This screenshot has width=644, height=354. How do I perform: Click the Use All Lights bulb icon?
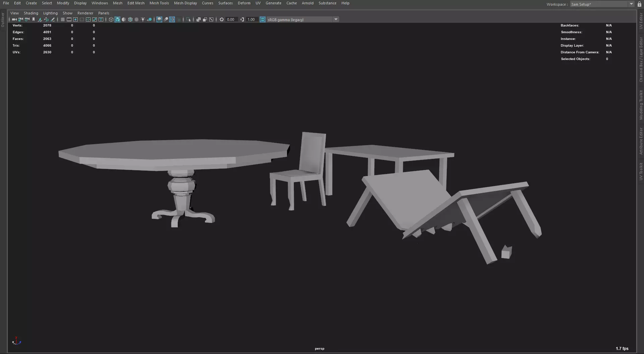coord(143,19)
